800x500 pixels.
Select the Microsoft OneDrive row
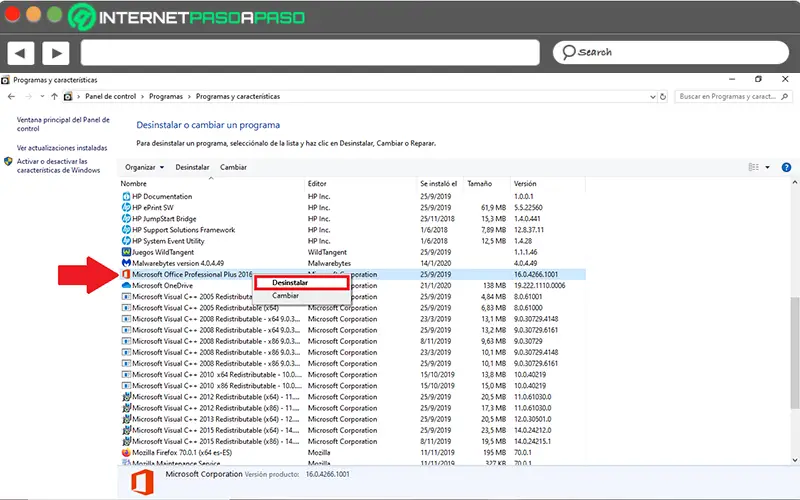click(352, 286)
